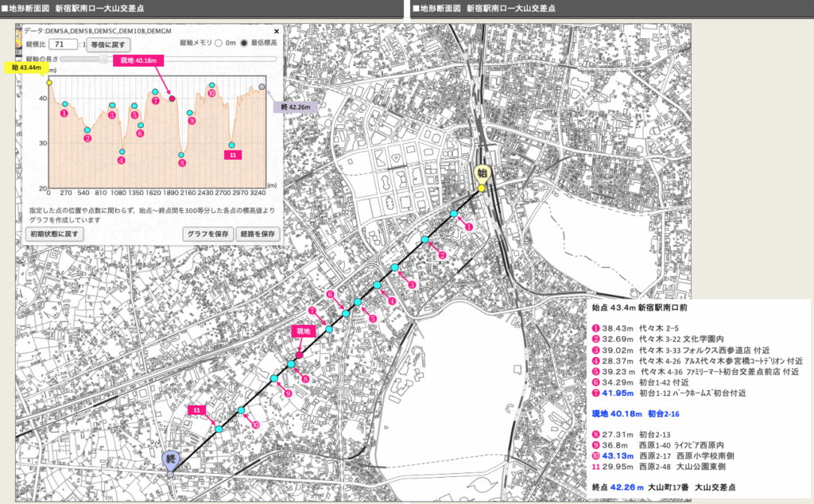Image resolution: width=814 pixels, height=504 pixels.
Task: Click the yellow start point on the elevation graph
Action: (x=49, y=83)
